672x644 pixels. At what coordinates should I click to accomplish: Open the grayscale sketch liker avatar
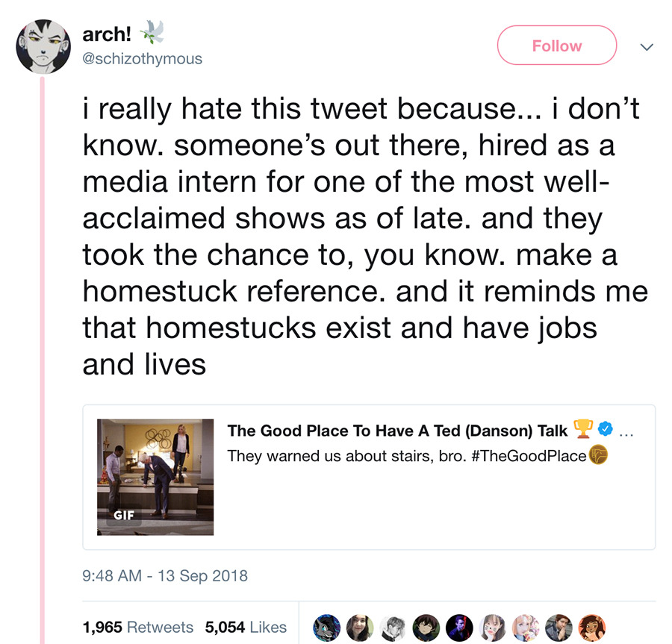point(391,627)
